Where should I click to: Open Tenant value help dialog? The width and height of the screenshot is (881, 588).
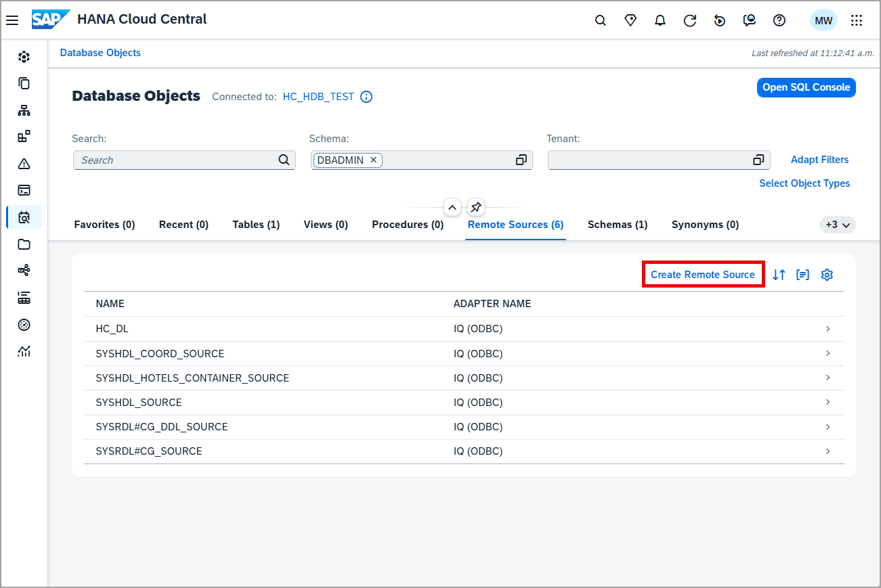tap(758, 160)
